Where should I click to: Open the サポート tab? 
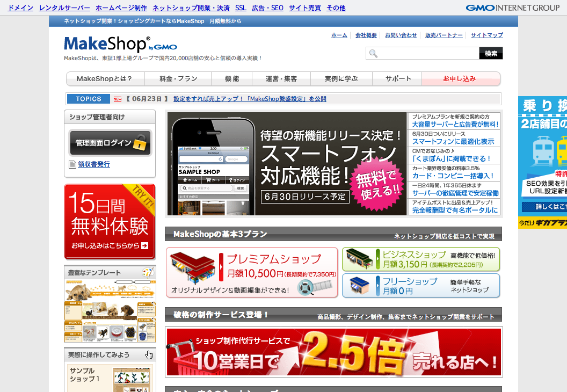397,79
